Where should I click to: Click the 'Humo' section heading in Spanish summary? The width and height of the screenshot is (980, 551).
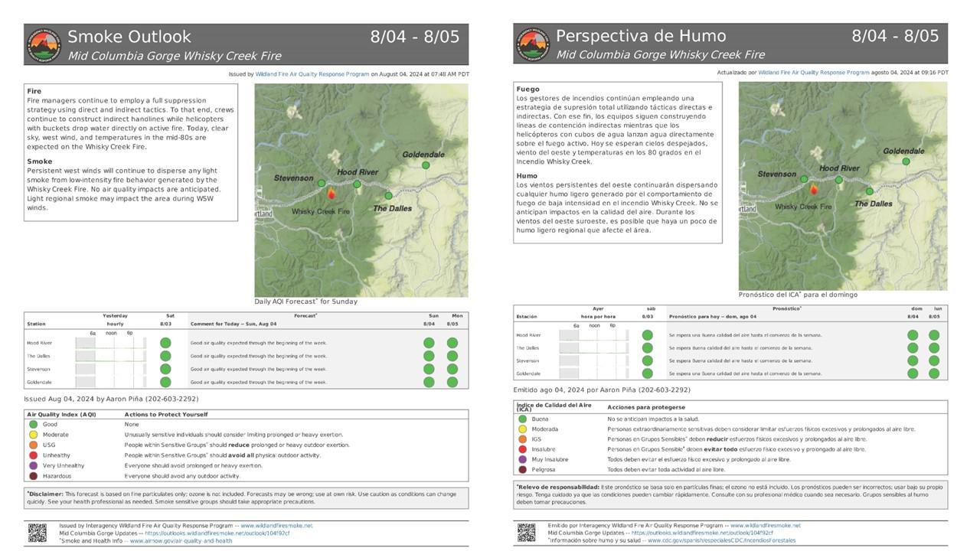527,176
